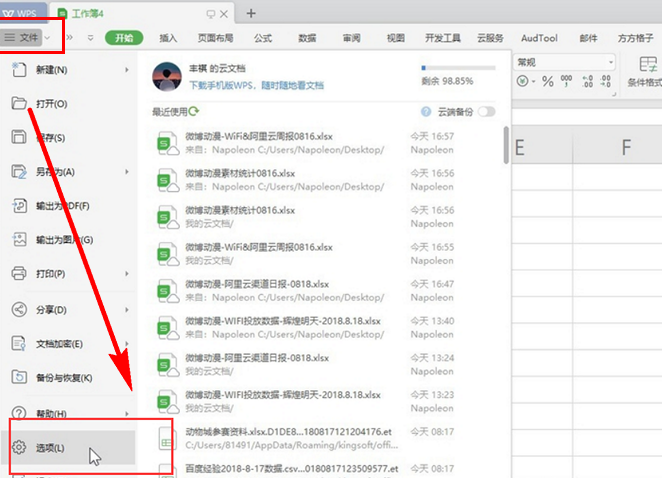Open the 开发工具 ribbon tab
This screenshot has height=478, width=662.
click(442, 38)
